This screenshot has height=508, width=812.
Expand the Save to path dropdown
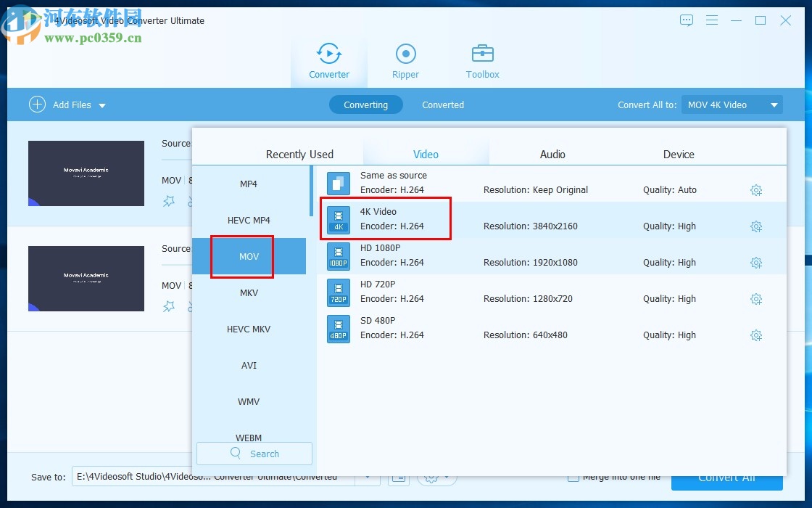click(368, 477)
